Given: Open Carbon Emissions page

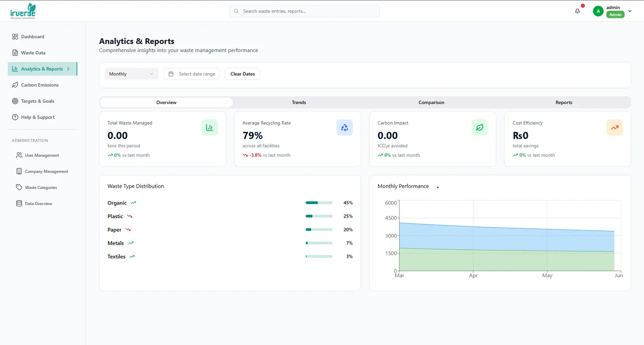Looking at the screenshot, I should click(42, 85).
